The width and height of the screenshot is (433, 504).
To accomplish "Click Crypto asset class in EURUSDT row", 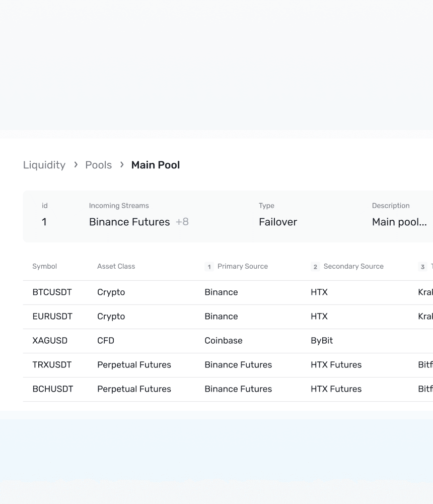I will (x=111, y=317).
